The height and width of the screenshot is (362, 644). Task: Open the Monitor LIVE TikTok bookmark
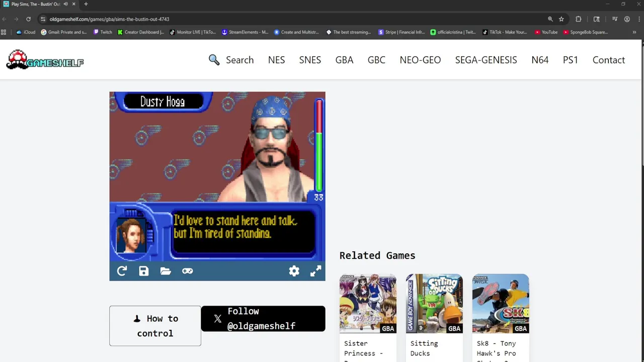193,32
